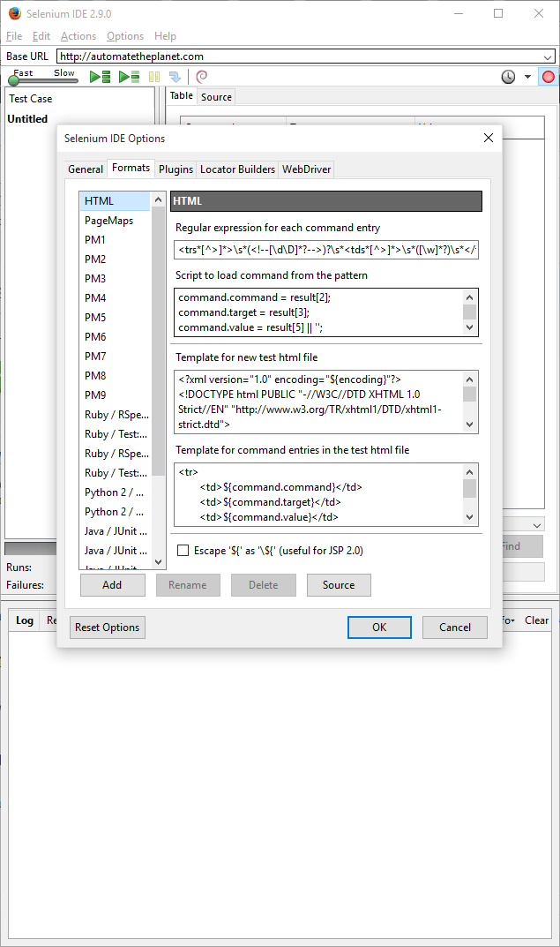Select PM6 format entry

115,336
